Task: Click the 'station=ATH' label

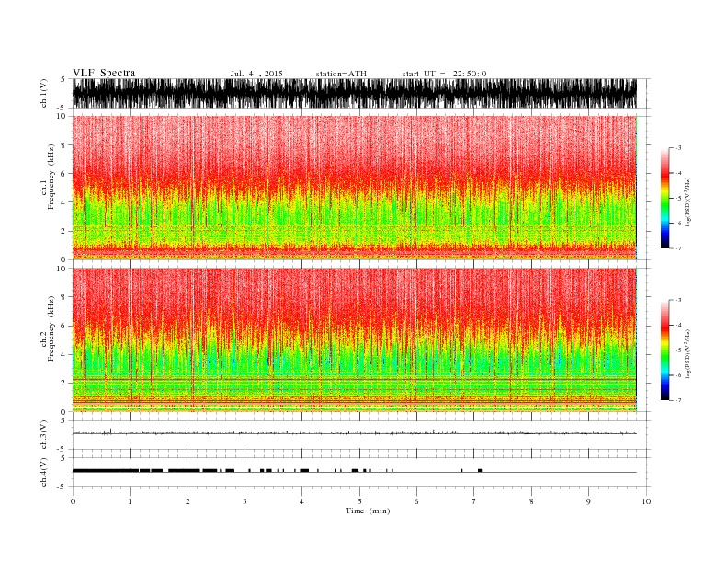Action: click(341, 74)
